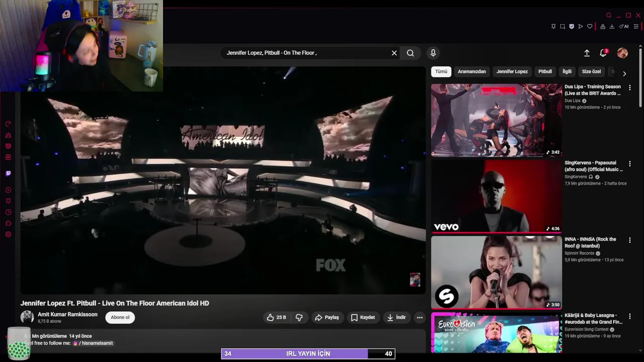Dislike the video with thumbs down
This screenshot has height=362, width=644.
tap(299, 317)
